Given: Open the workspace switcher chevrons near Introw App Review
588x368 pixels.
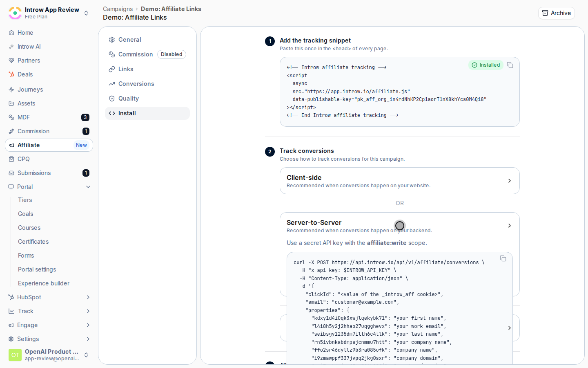Looking at the screenshot, I should coord(86,13).
